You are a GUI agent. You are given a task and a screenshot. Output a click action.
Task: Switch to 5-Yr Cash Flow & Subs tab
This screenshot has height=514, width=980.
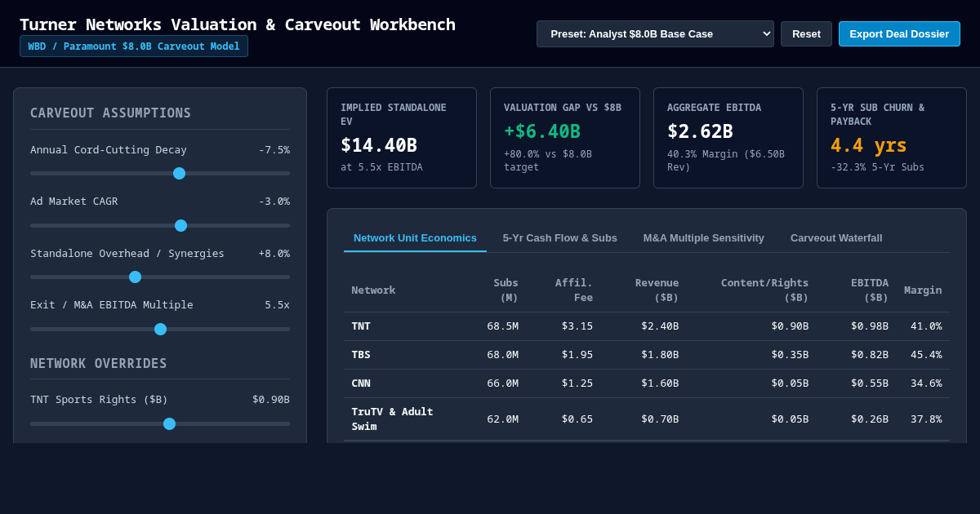click(x=560, y=237)
